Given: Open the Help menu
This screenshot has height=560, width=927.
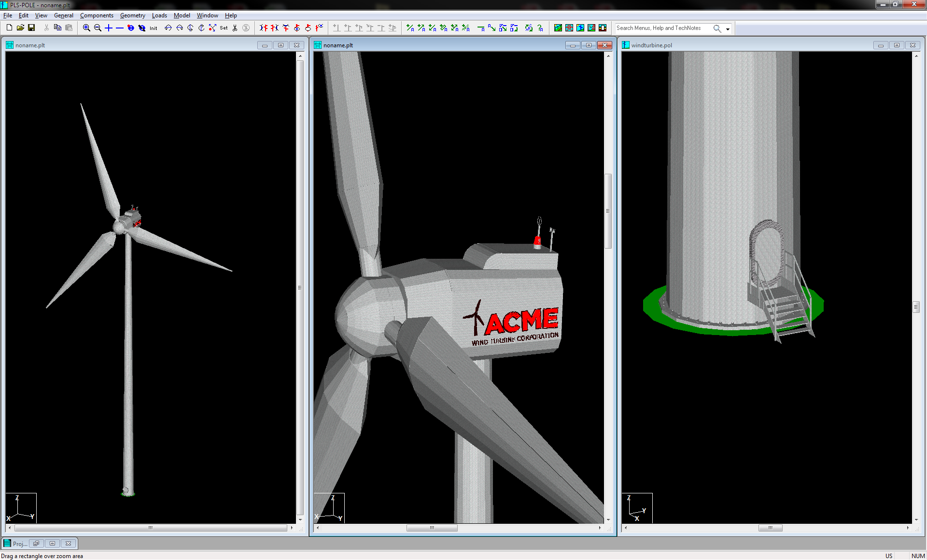Looking at the screenshot, I should click(231, 15).
